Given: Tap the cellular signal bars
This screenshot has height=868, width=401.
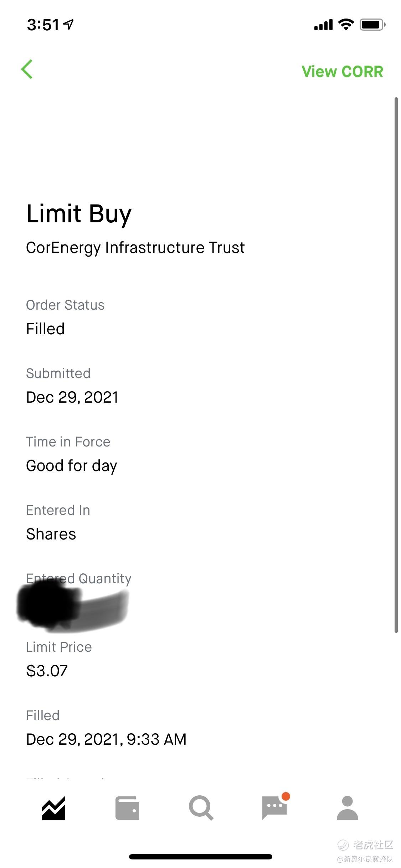Looking at the screenshot, I should tap(323, 25).
